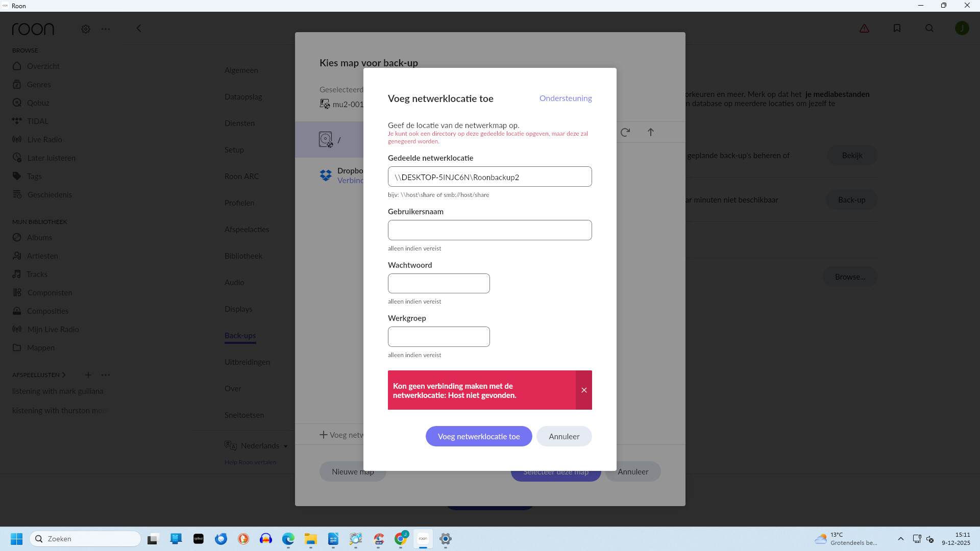The width and height of the screenshot is (980, 551).
Task: Click the Gedeelde netwerklocatie input field
Action: pyautogui.click(x=489, y=177)
